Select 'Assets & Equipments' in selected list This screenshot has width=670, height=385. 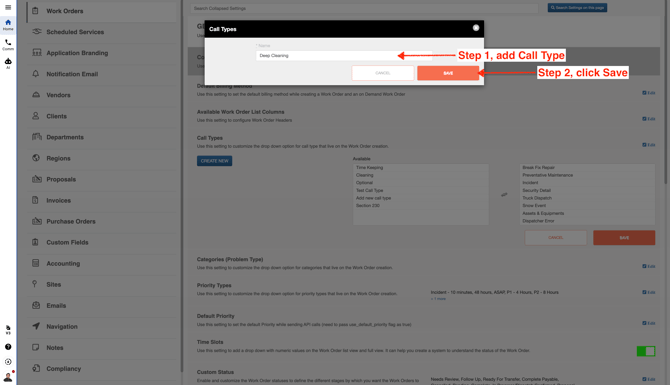(x=587, y=213)
